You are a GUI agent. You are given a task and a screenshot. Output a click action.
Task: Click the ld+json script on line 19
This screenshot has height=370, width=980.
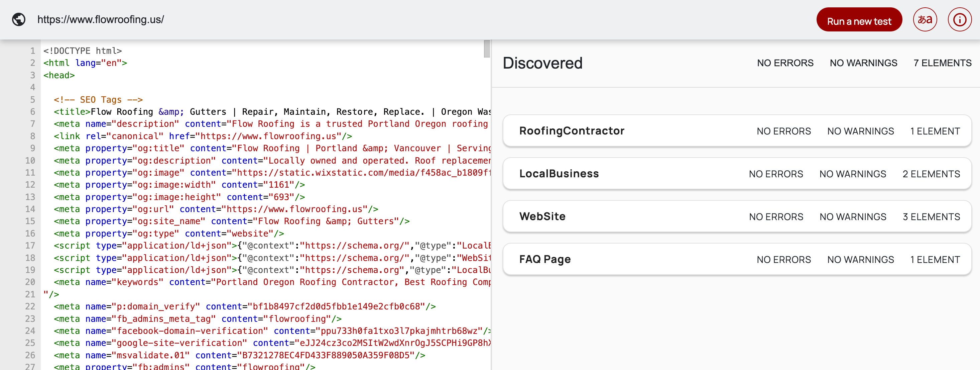[272, 270]
